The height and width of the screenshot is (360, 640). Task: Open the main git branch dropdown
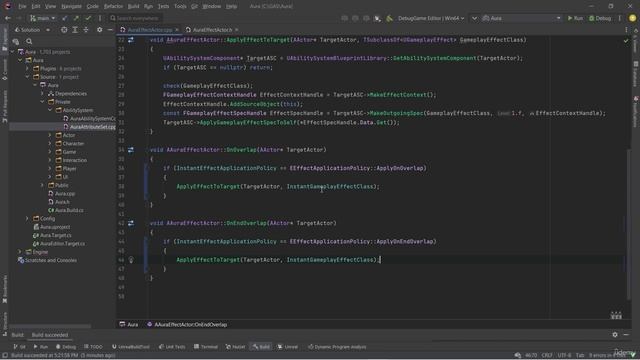(42, 18)
